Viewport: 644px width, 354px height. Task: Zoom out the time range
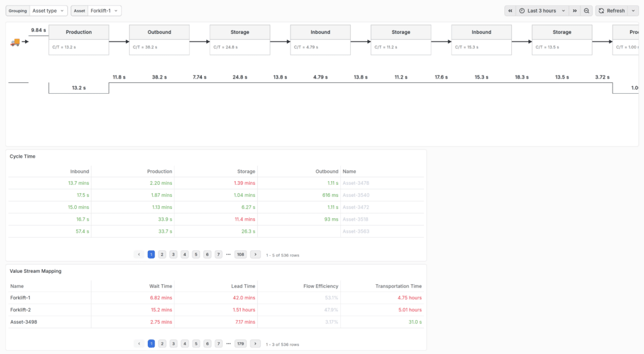[x=587, y=11]
